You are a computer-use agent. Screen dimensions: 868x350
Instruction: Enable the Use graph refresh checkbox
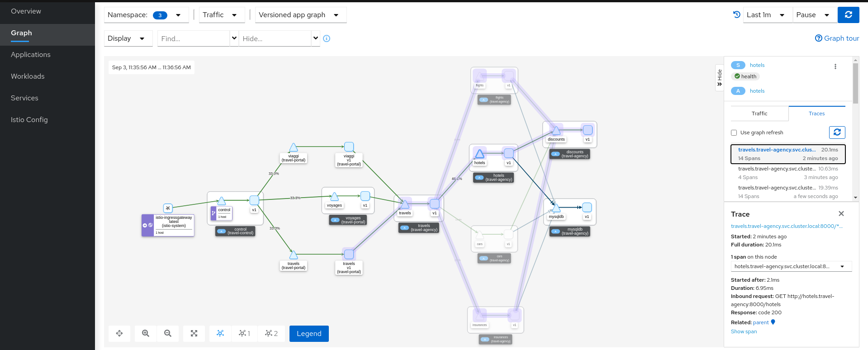pyautogui.click(x=734, y=132)
